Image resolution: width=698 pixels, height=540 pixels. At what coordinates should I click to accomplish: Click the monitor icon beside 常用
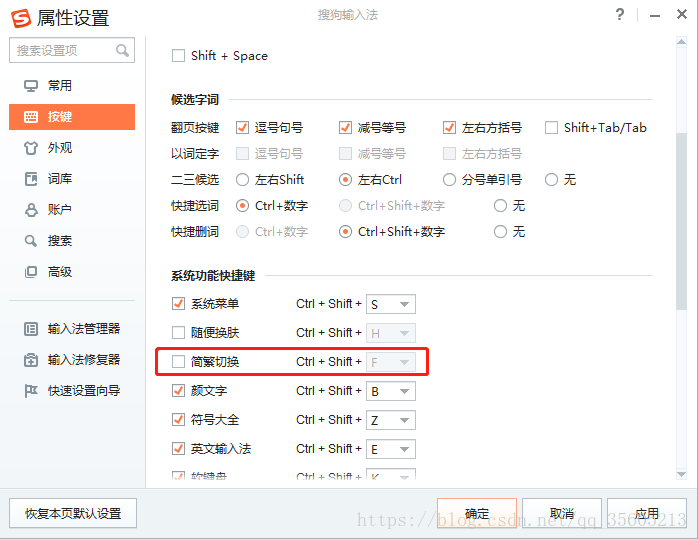31,85
